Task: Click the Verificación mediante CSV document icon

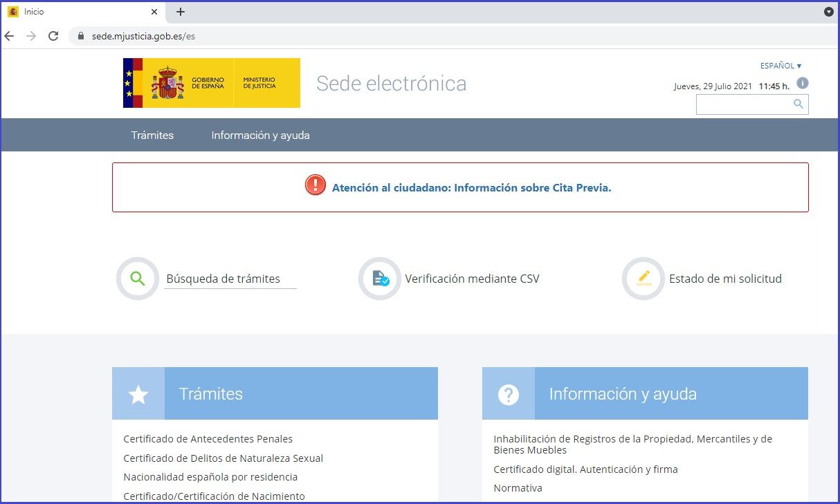Action: point(379,279)
